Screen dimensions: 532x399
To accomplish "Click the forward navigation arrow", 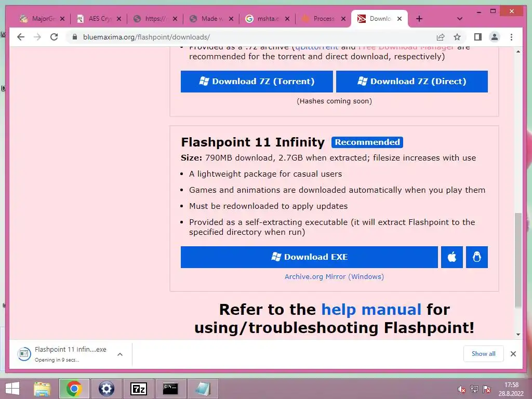I will tap(37, 37).
